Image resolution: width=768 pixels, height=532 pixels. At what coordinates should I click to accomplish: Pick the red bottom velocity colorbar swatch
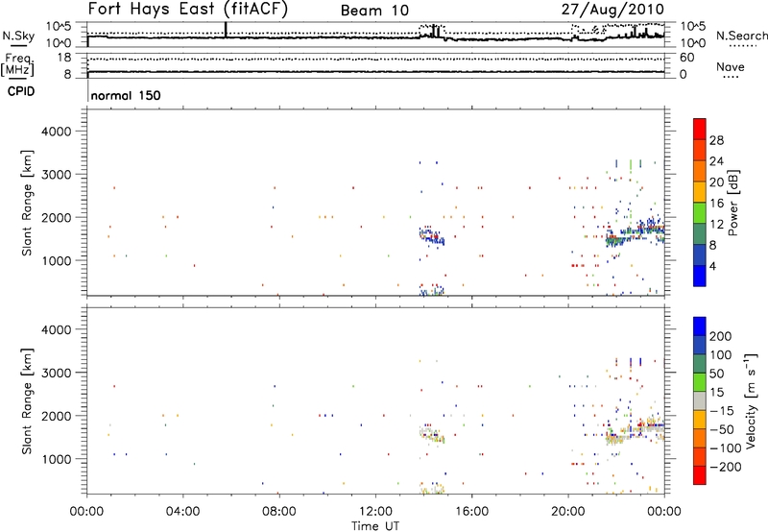[x=700, y=475]
